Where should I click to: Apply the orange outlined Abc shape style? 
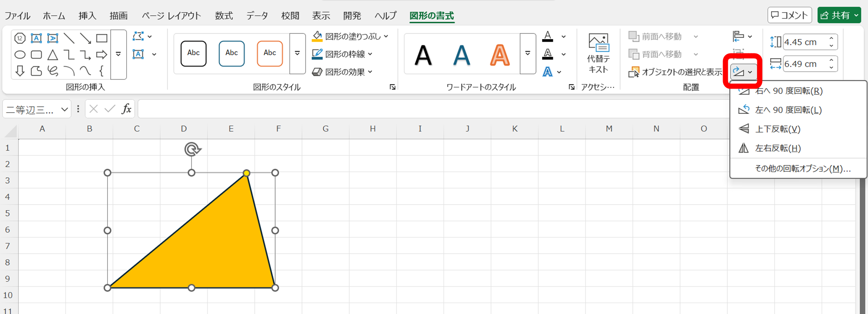(270, 53)
